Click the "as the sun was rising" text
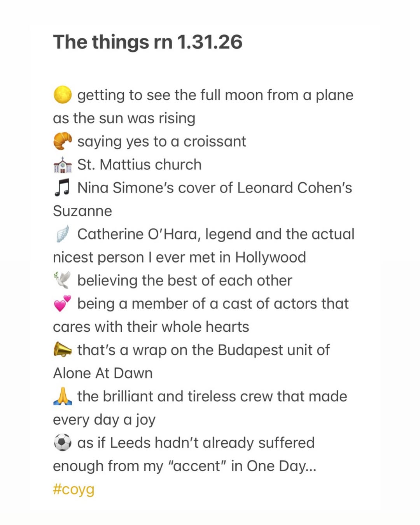 [124, 118]
